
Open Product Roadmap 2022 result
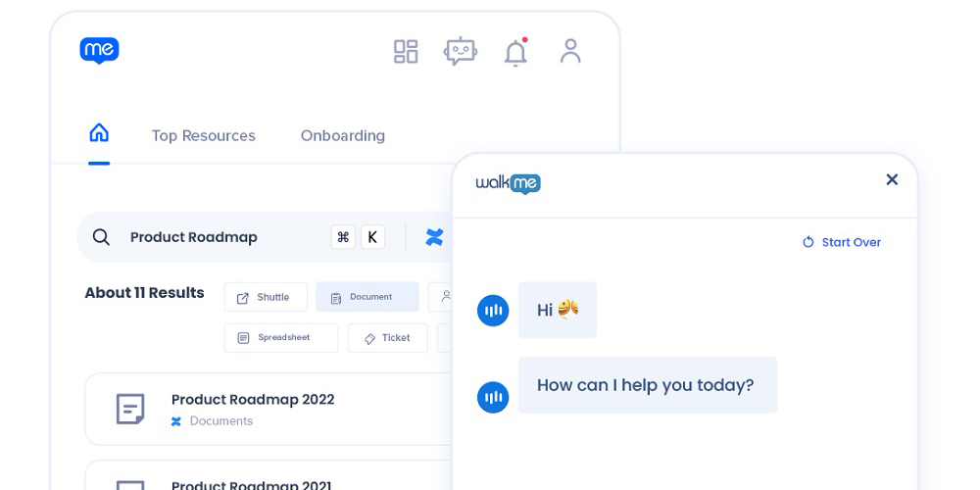[x=253, y=400]
